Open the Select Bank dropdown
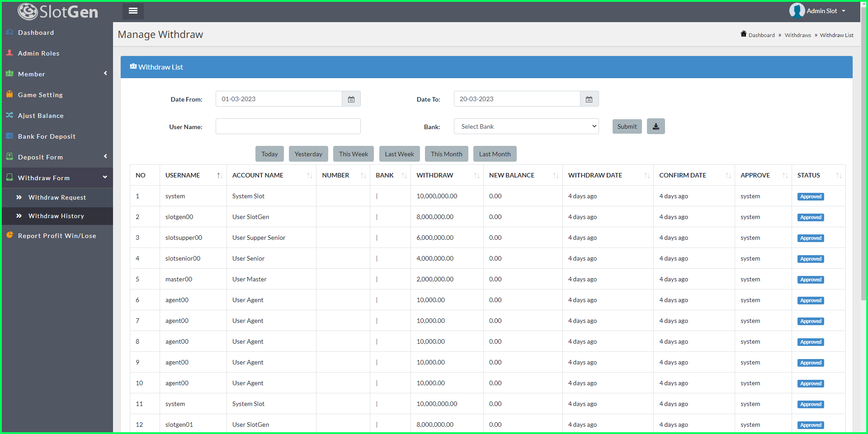 coord(526,126)
